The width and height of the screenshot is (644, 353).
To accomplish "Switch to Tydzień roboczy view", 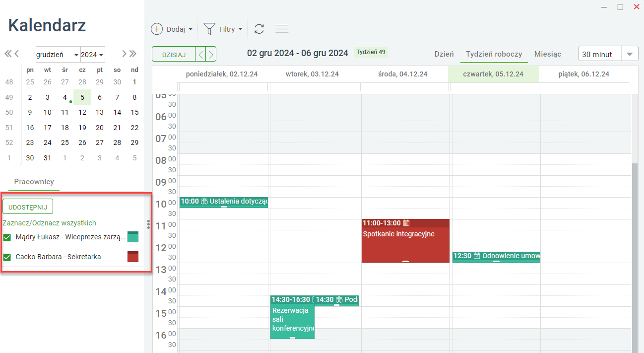I will [494, 54].
